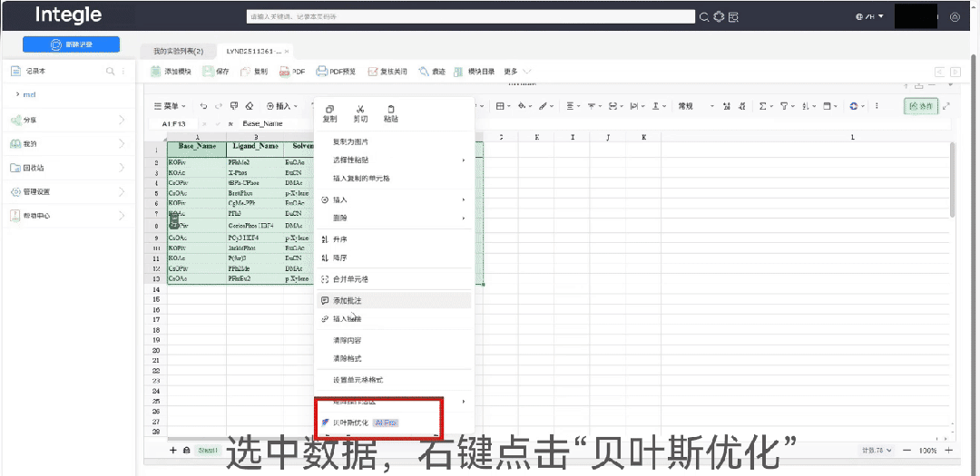Click the search icon in 记录本 sidebar
This screenshot has width=980, height=476.
tap(110, 72)
